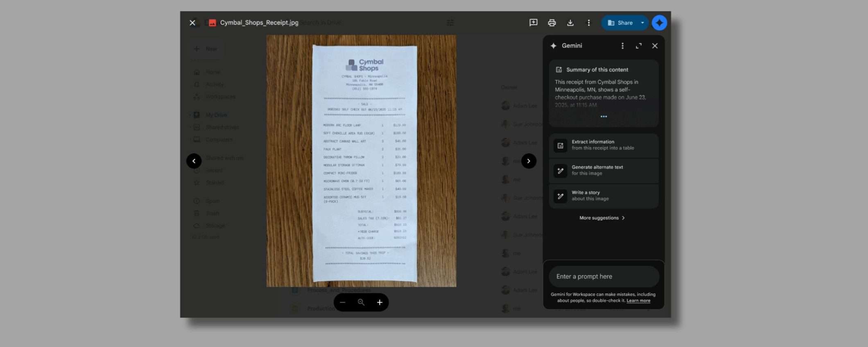The height and width of the screenshot is (347, 868).
Task: Focus the Enter a prompt here field
Action: (x=604, y=277)
